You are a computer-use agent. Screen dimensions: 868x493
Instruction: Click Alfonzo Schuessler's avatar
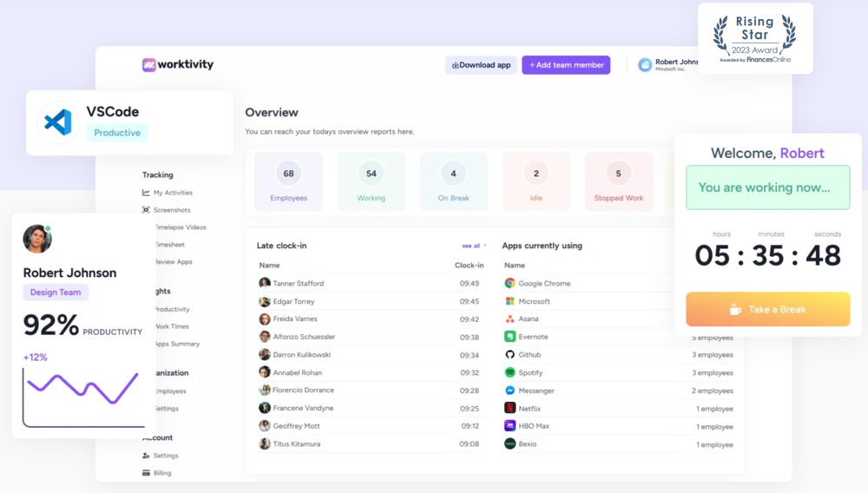[265, 337]
